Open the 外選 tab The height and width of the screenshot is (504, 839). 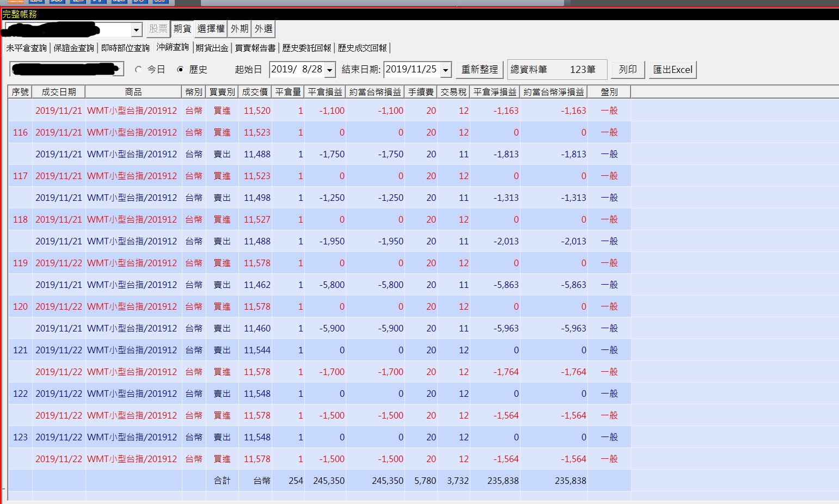pyautogui.click(x=264, y=29)
